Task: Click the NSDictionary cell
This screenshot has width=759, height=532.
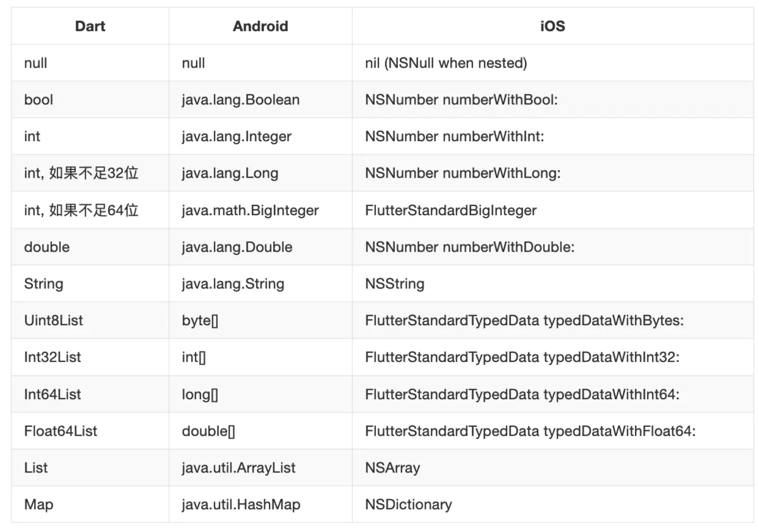Action: 553,504
